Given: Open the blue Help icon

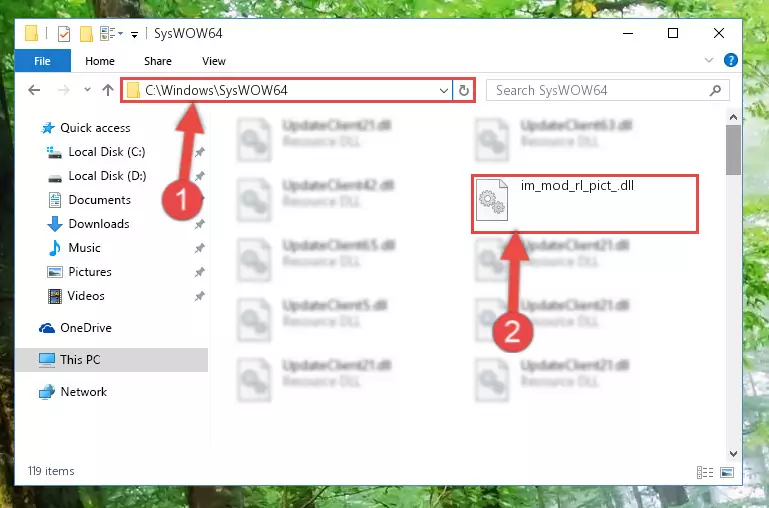Looking at the screenshot, I should [730, 60].
